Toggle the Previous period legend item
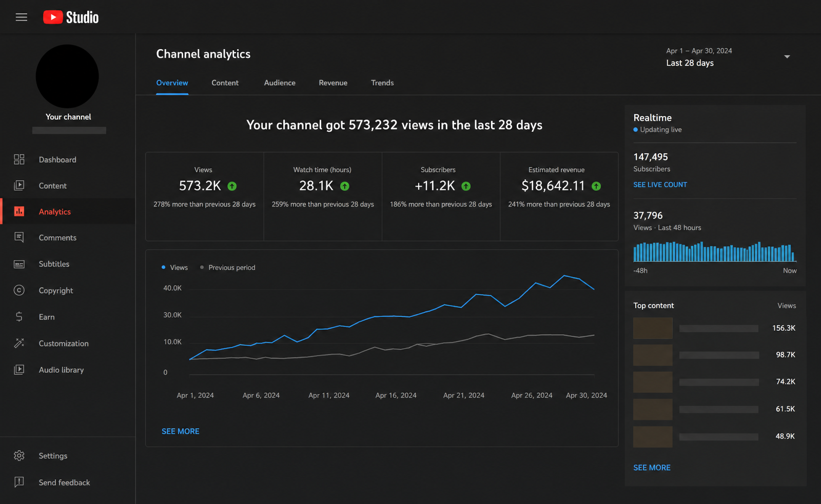 click(x=227, y=268)
